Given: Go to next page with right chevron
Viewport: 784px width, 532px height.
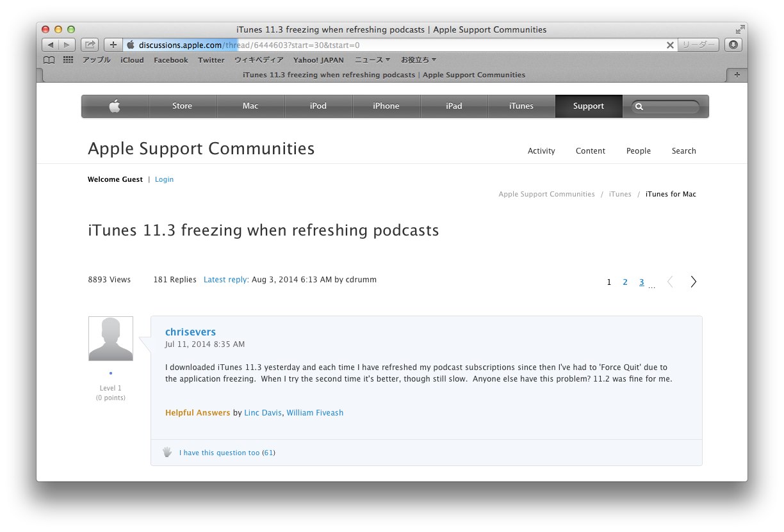Looking at the screenshot, I should 693,282.
